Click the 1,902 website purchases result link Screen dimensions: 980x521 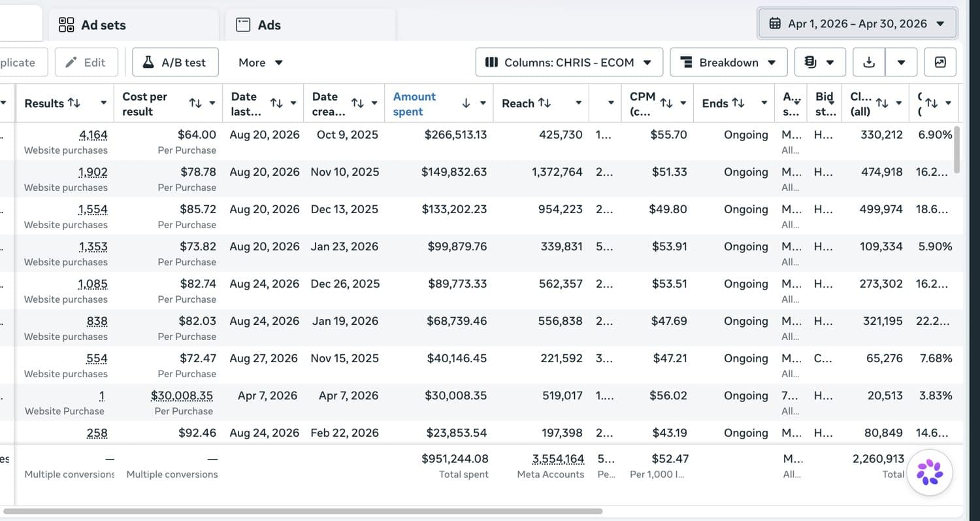click(93, 172)
